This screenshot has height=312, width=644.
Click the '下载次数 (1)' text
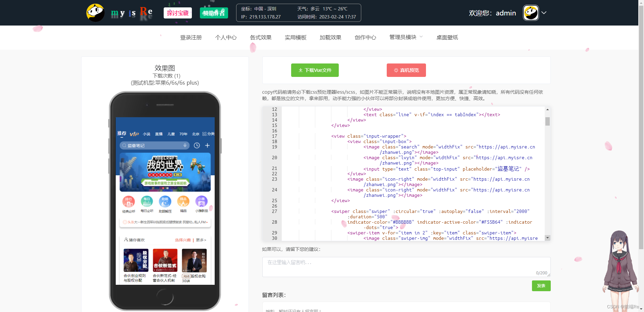tap(166, 76)
